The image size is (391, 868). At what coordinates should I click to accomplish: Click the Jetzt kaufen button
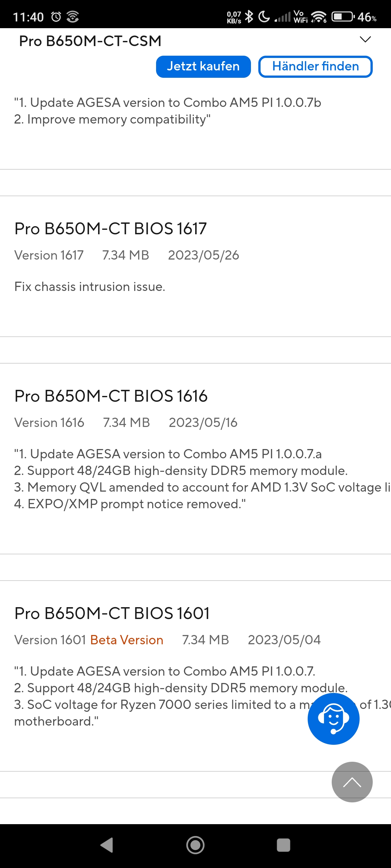pyautogui.click(x=203, y=66)
